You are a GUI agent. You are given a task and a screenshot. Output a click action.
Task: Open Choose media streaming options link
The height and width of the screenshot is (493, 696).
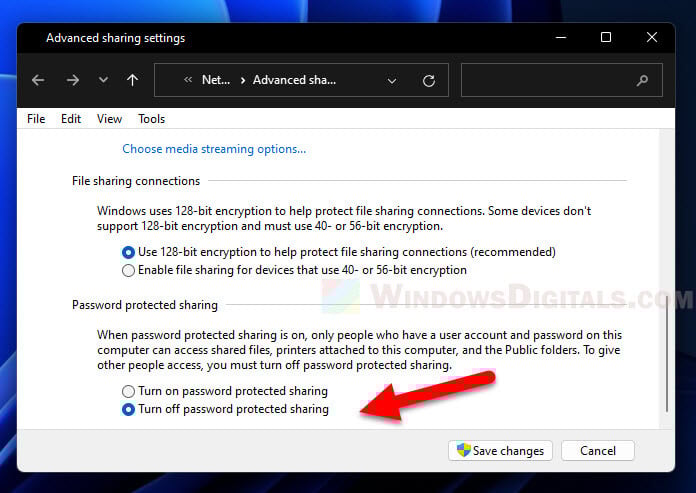click(x=214, y=149)
